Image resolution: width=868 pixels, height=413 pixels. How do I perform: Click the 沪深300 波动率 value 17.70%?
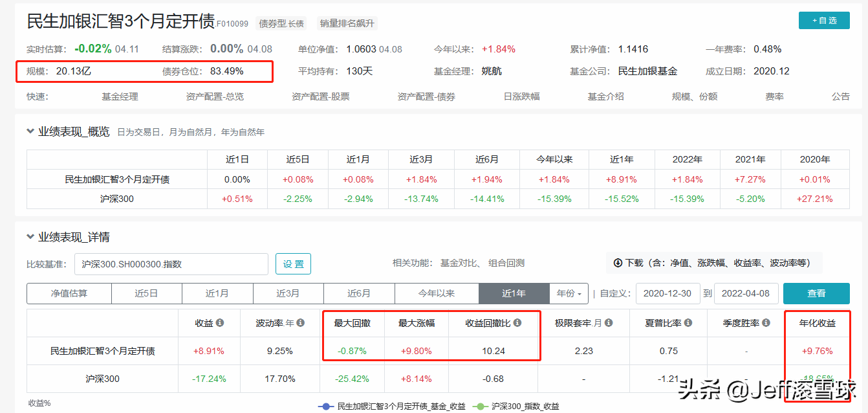tap(279, 379)
